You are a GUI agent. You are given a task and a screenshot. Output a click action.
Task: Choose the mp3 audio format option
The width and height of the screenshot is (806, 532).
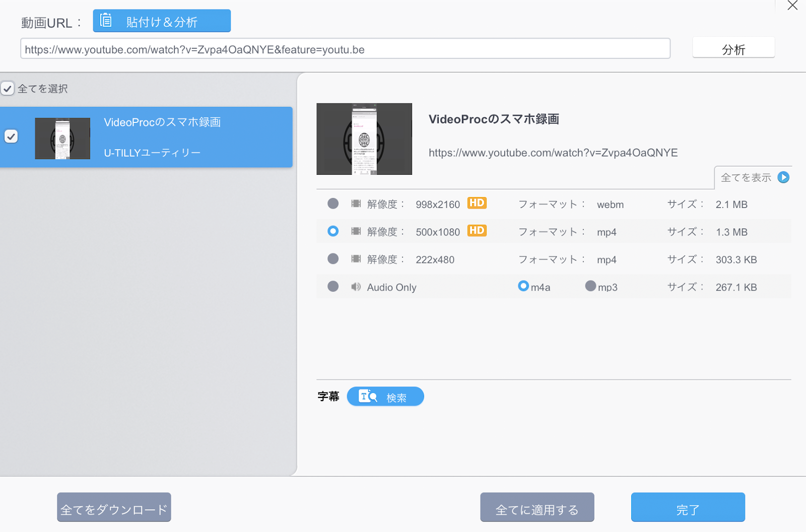tap(590, 286)
